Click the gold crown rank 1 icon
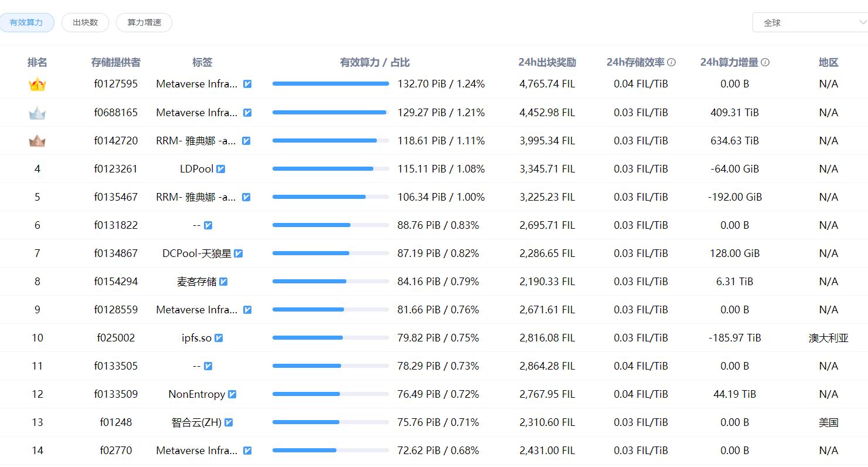Viewport: 868px width, 467px height. coord(37,84)
